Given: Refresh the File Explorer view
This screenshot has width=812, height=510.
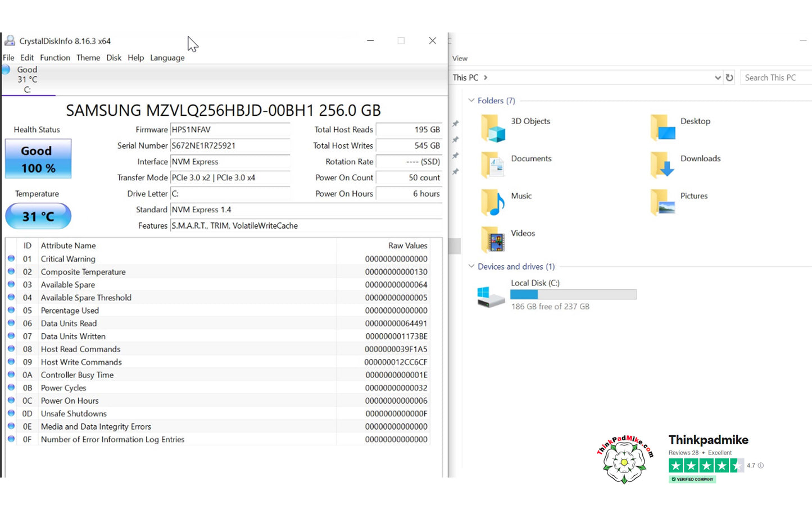Looking at the screenshot, I should point(729,78).
